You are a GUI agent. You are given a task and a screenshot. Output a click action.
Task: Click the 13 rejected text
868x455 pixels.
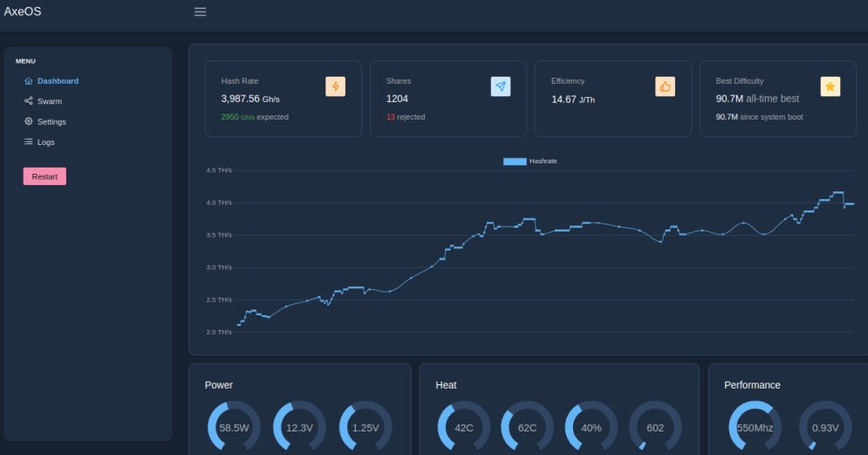point(406,117)
